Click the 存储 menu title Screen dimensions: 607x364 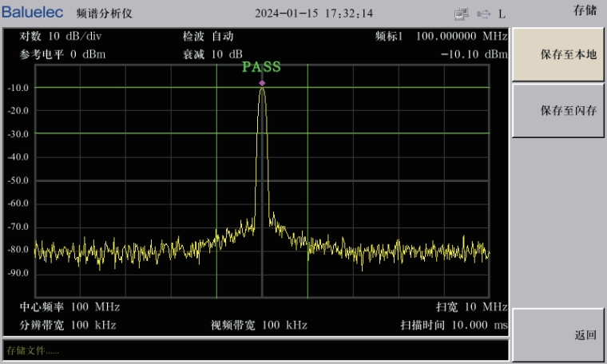(585, 10)
